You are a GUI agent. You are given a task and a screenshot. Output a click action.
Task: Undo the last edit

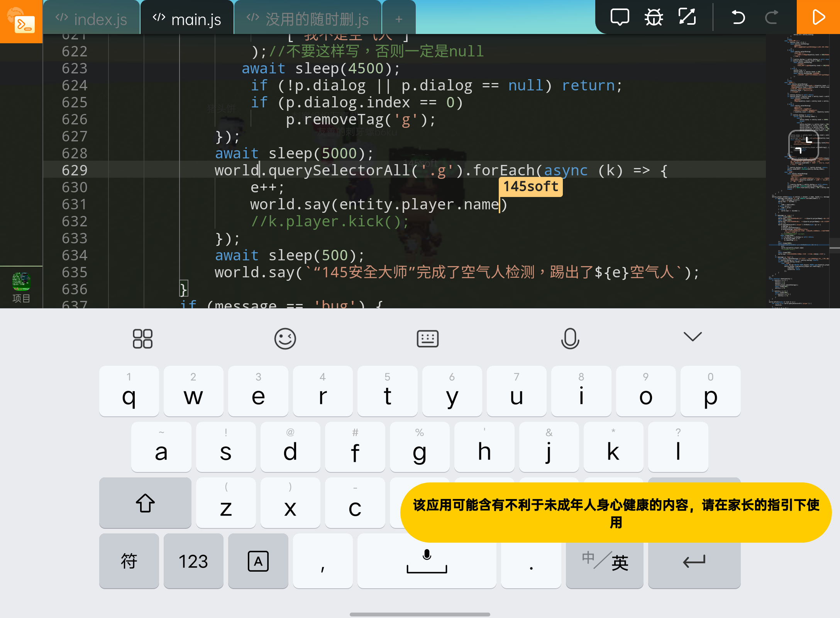(x=738, y=17)
